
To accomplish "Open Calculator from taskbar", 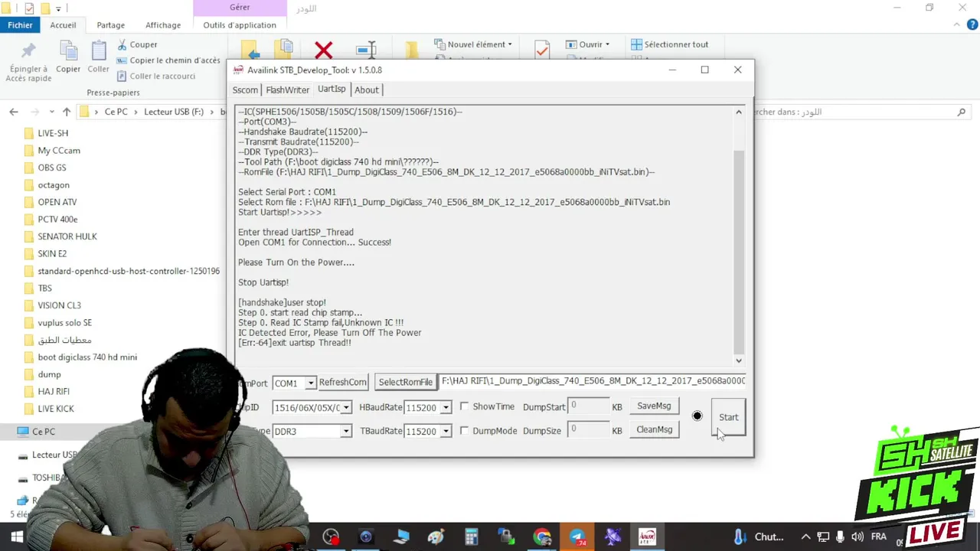I will [472, 536].
